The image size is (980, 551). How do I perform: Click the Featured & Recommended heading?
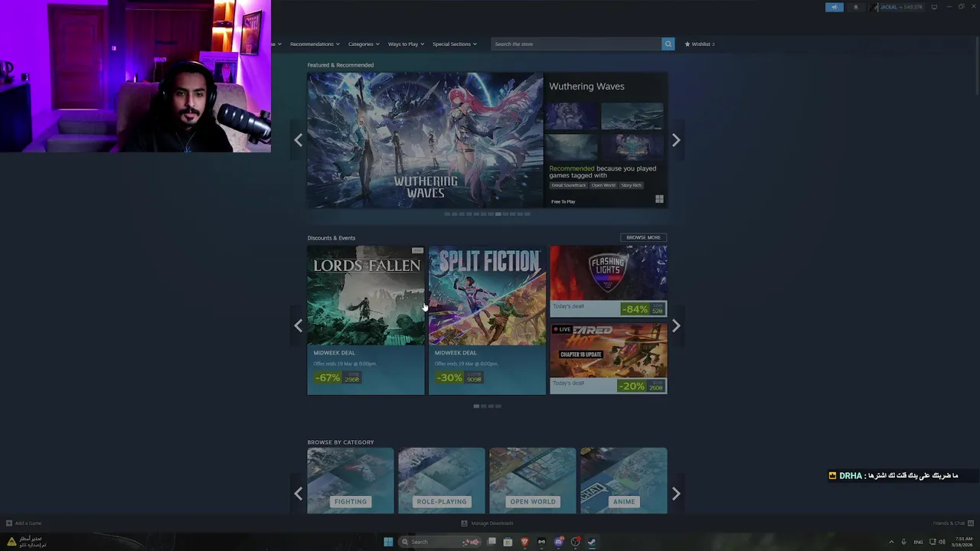coord(341,65)
